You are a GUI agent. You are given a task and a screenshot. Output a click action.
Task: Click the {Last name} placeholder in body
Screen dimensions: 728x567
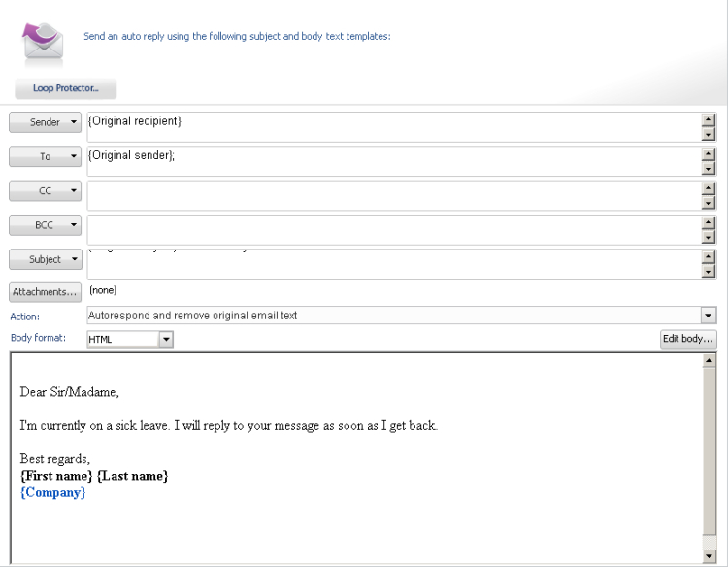tap(133, 476)
